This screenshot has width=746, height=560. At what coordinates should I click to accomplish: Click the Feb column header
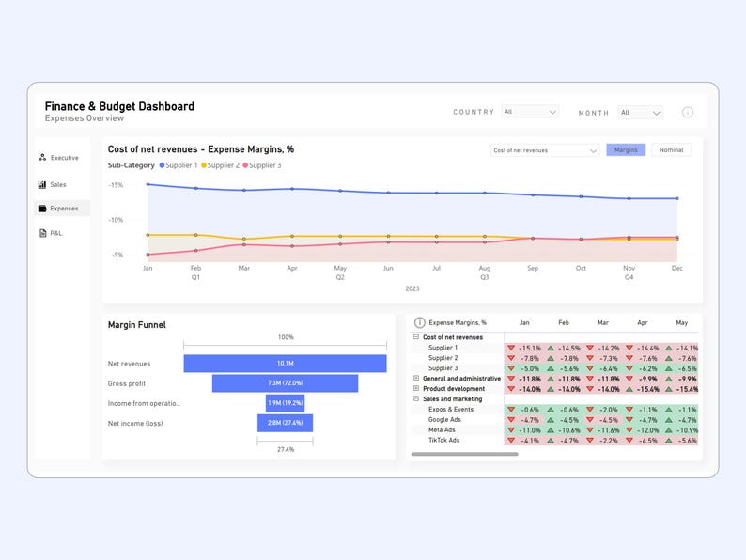(x=564, y=322)
